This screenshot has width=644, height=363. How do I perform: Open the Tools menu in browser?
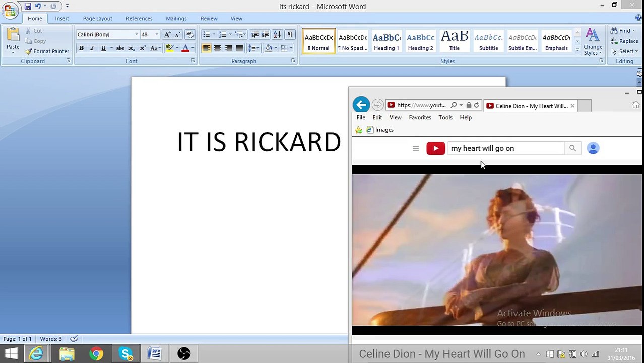click(x=445, y=117)
